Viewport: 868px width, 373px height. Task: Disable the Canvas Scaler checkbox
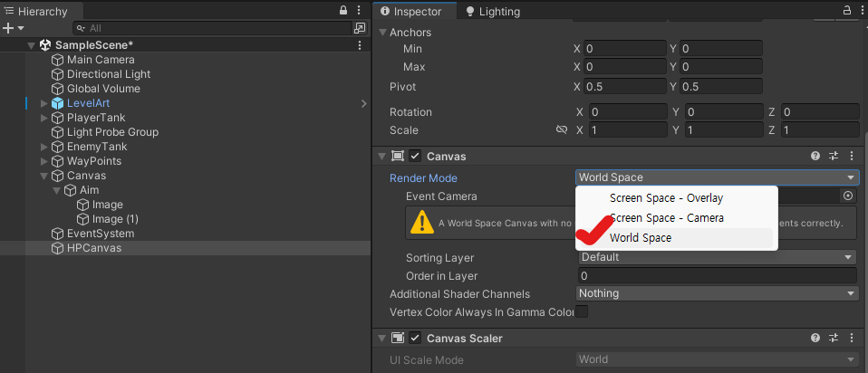click(415, 338)
